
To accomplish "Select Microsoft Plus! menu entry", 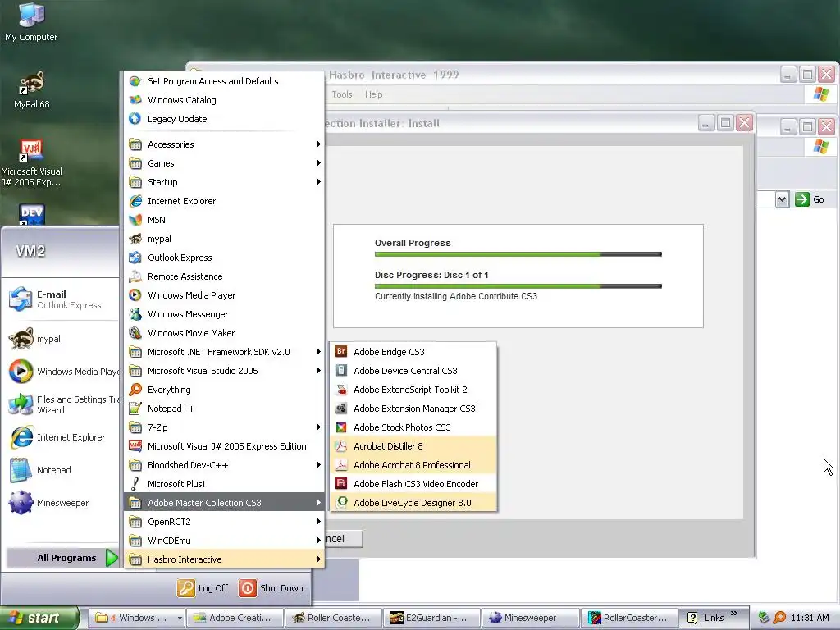I will click(225, 484).
